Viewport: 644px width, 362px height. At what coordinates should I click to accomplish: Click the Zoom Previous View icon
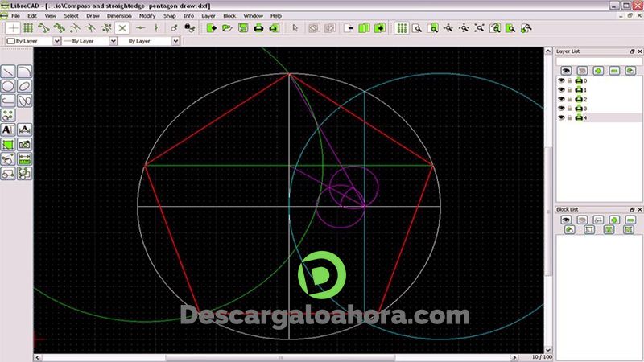pos(495,28)
